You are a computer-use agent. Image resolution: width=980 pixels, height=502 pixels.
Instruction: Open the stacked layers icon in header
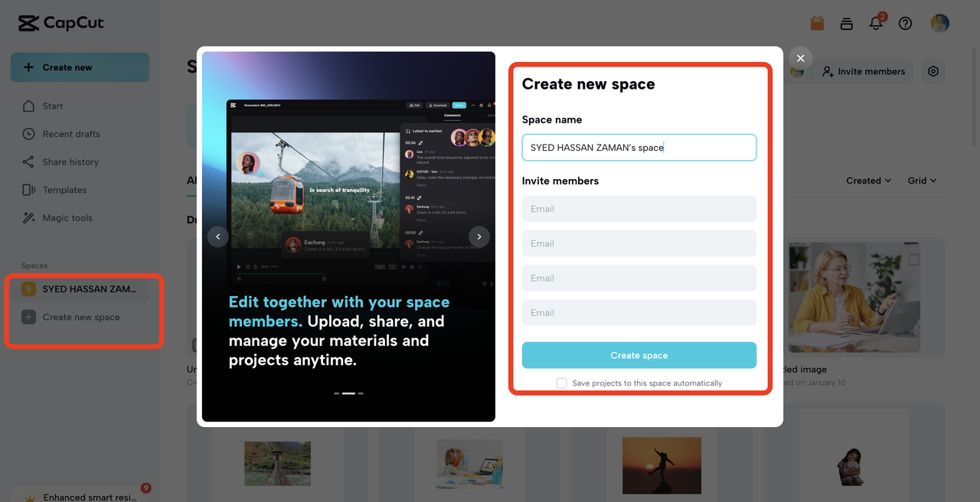click(846, 23)
